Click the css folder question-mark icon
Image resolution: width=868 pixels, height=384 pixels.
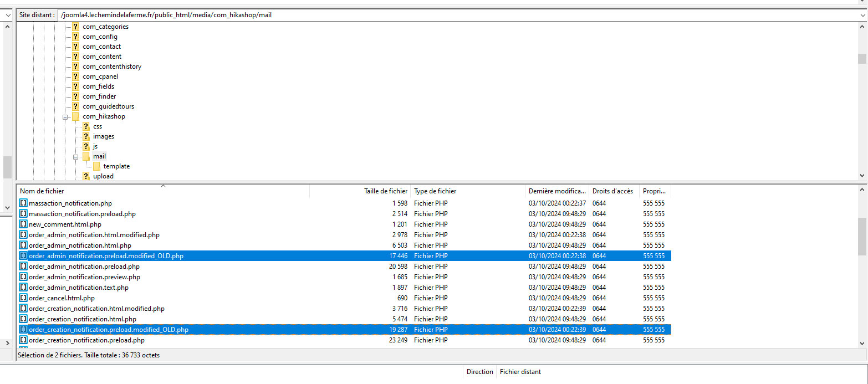click(x=86, y=126)
